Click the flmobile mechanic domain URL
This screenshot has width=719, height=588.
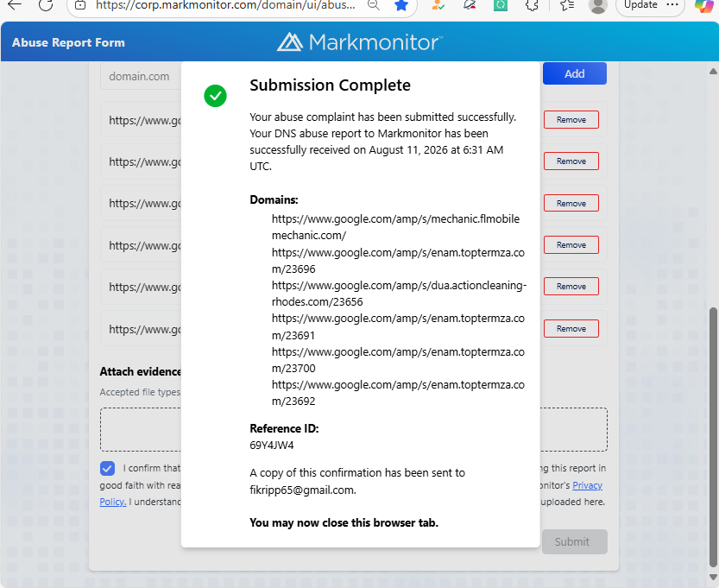pos(395,227)
